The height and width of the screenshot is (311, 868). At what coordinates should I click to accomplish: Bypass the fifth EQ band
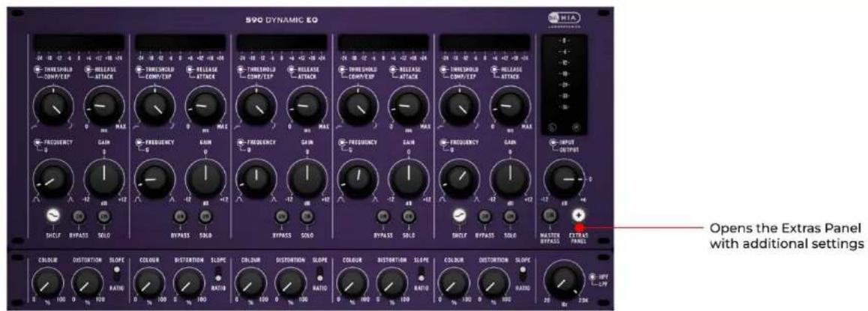[485, 217]
